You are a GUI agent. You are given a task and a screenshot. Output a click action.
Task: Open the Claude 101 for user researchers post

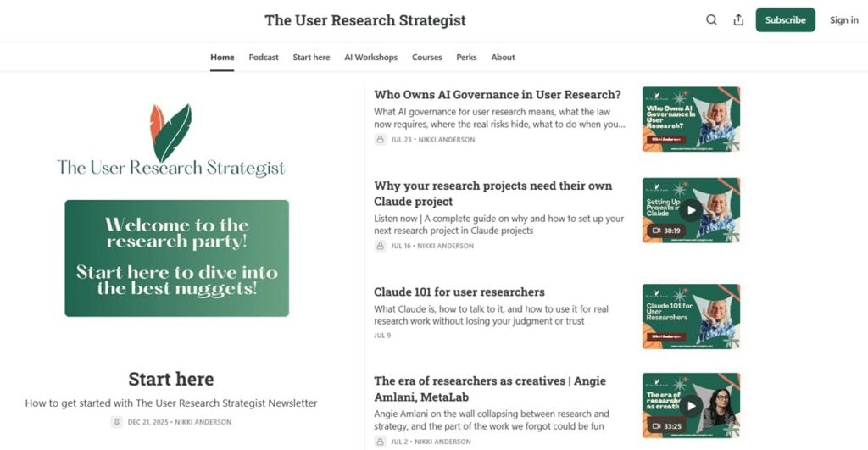click(x=459, y=292)
